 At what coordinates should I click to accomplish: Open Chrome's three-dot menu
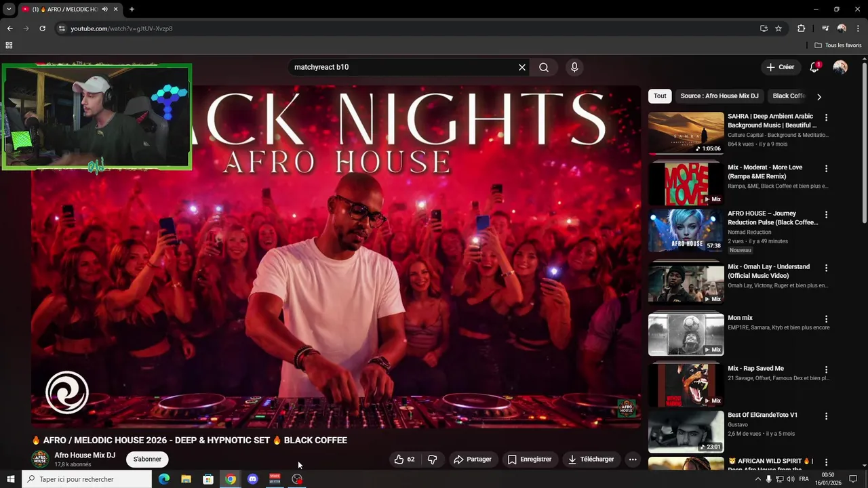858,28
